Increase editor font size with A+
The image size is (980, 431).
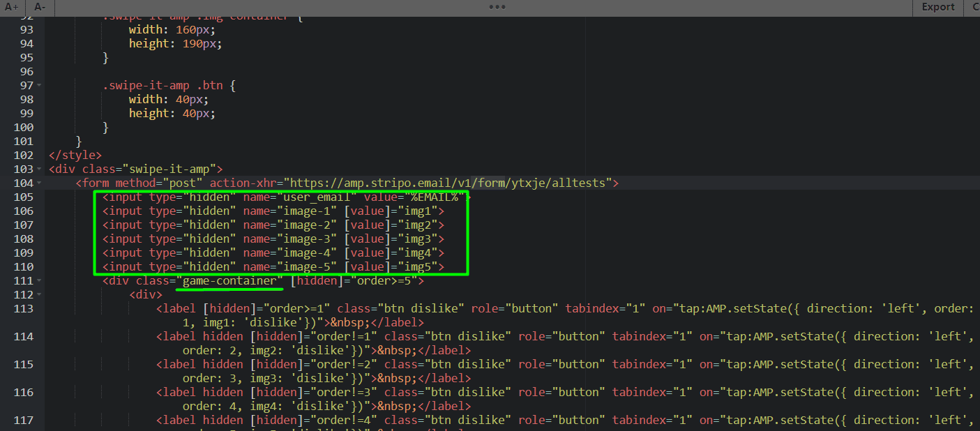(11, 7)
